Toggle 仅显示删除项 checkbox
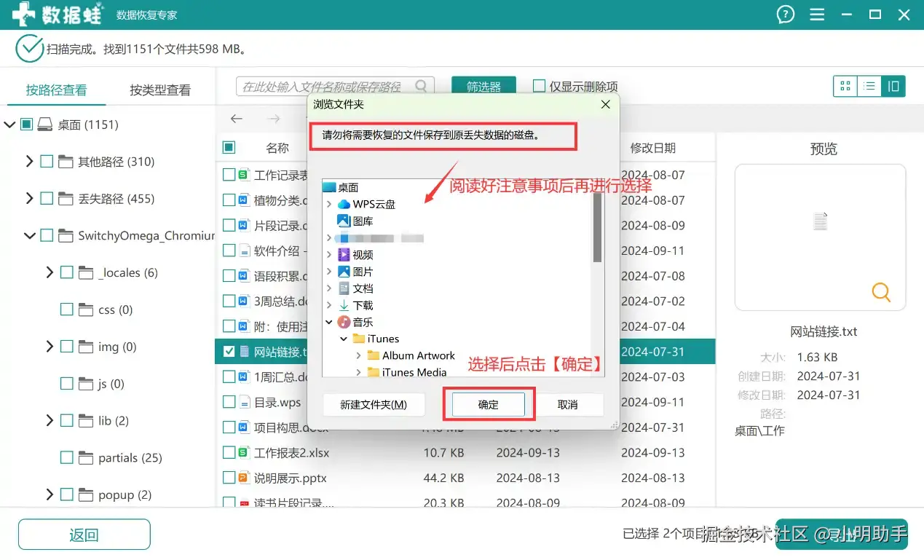Screen dimensions: 924x560 click(x=539, y=86)
